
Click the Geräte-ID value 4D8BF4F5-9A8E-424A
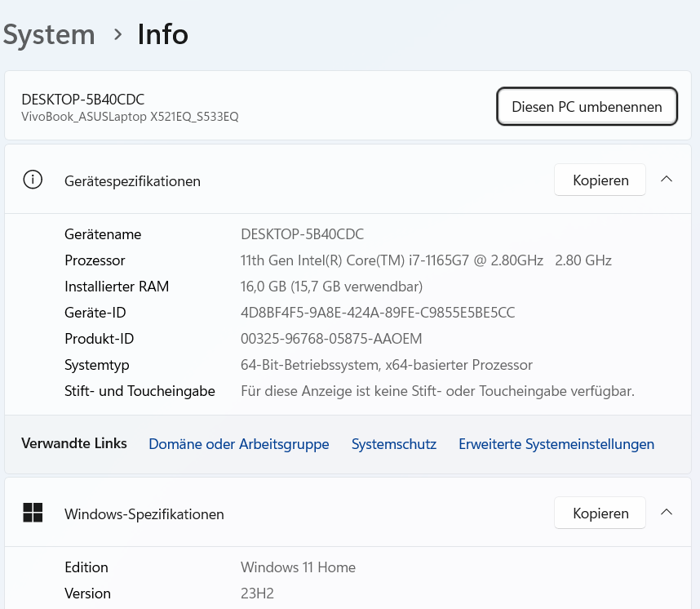pyautogui.click(x=378, y=313)
